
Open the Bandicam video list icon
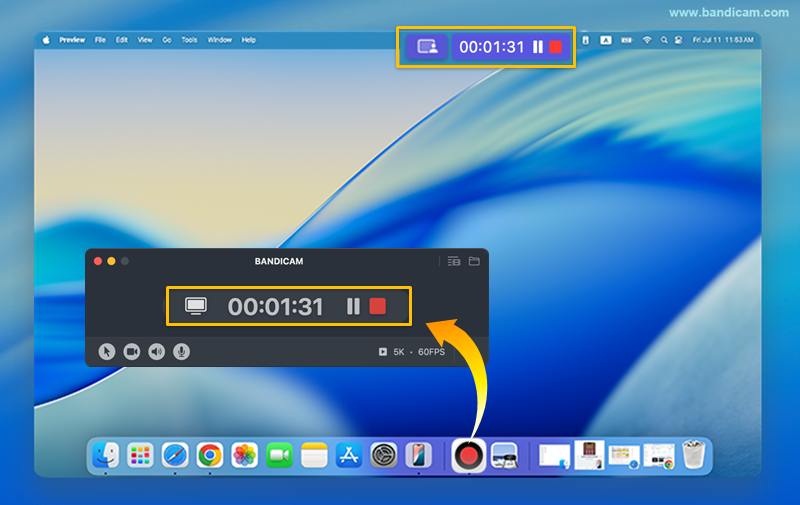[454, 261]
